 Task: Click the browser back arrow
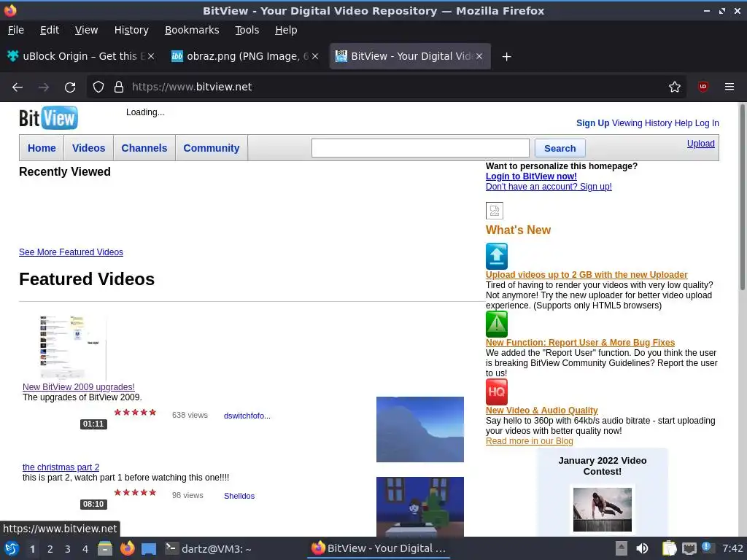click(18, 87)
